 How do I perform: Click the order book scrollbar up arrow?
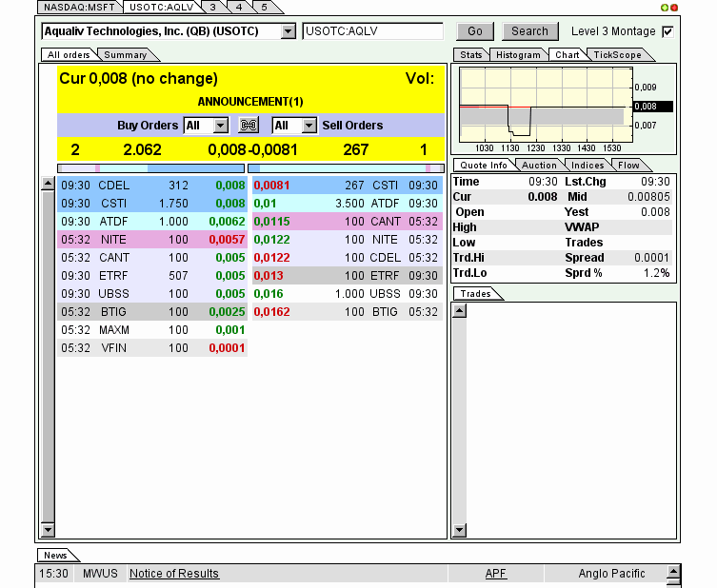pos(48,184)
